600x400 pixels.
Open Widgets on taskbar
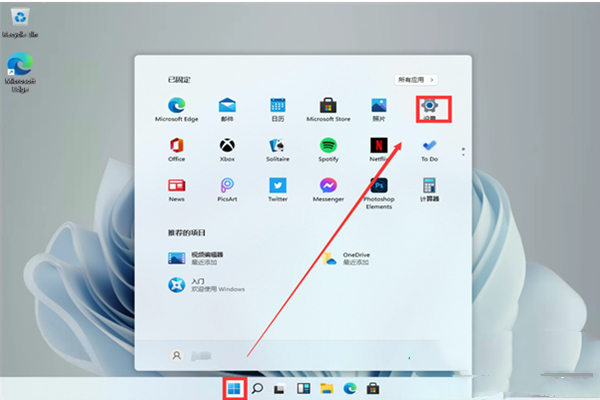point(303,389)
